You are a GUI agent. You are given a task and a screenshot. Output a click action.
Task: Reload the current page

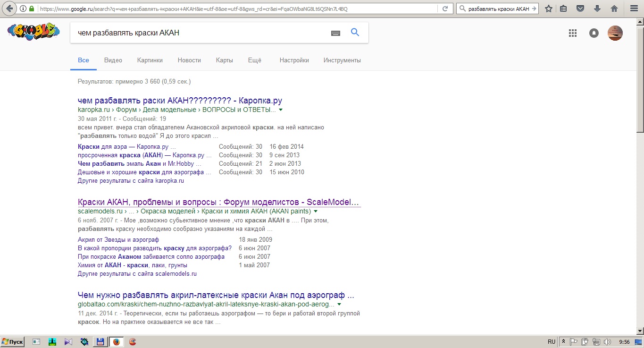445,8
